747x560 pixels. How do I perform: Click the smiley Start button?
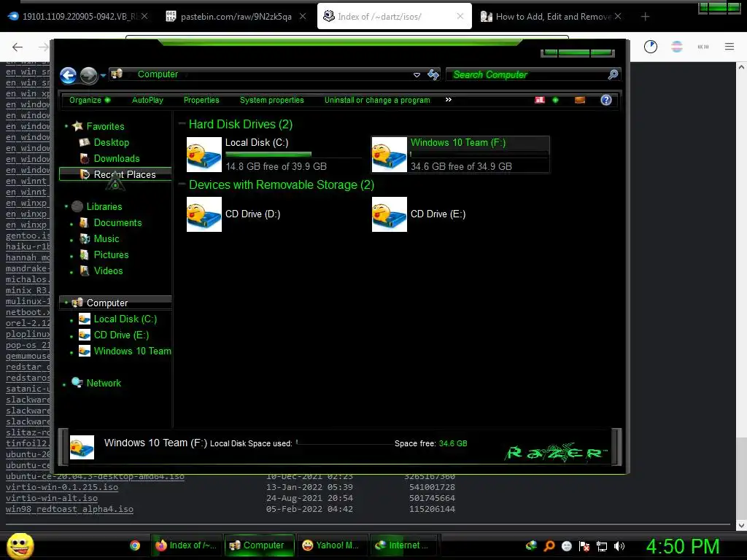pos(20,545)
